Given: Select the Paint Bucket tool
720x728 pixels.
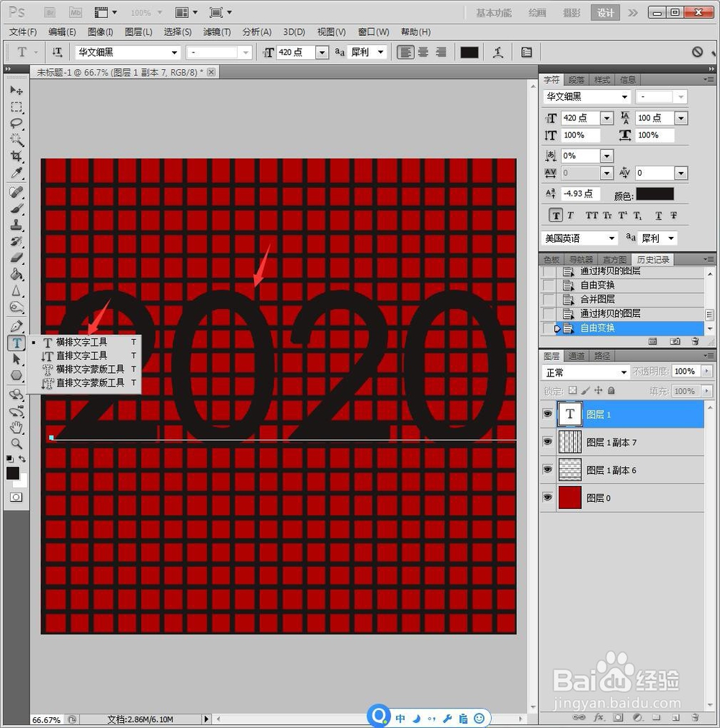Looking at the screenshot, I should click(x=17, y=274).
